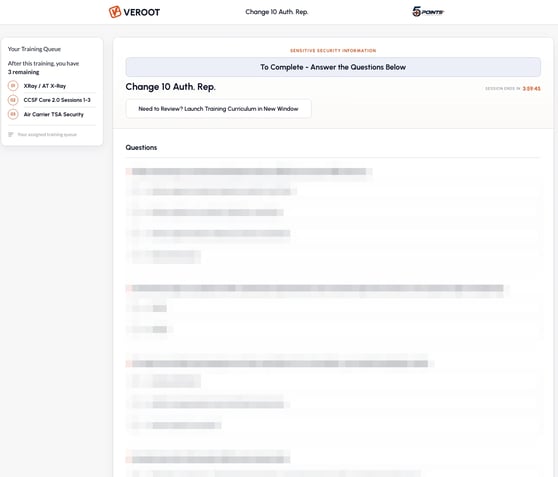Click the 'To Complete - Answer the Questions Below' banner
The width and height of the screenshot is (558, 477).
coord(333,67)
